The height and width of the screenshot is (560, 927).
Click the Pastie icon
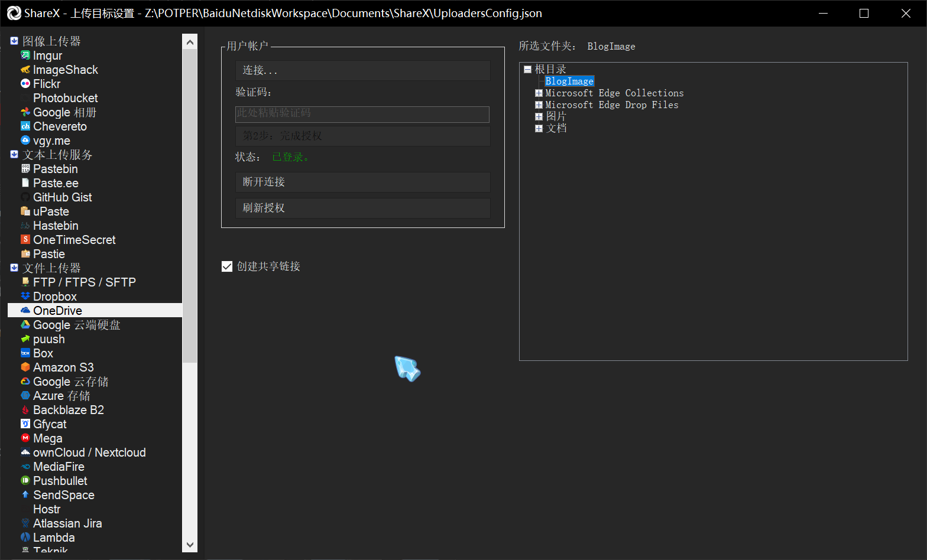[25, 254]
